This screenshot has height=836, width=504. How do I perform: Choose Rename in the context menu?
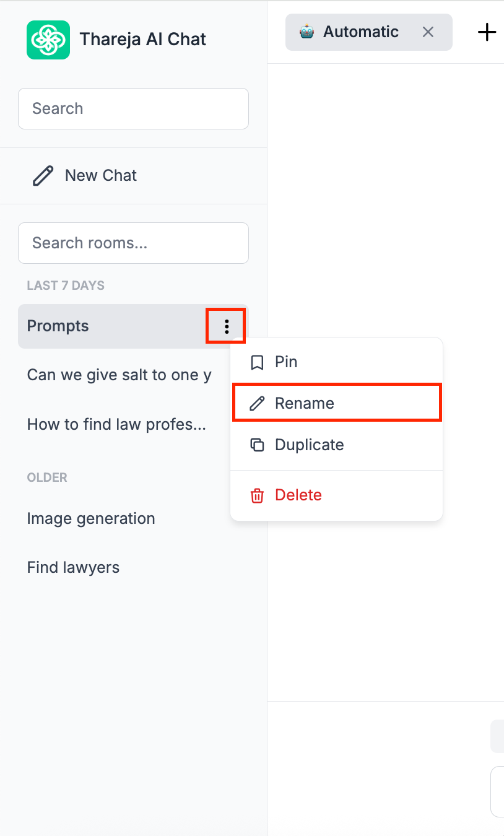[x=305, y=404]
